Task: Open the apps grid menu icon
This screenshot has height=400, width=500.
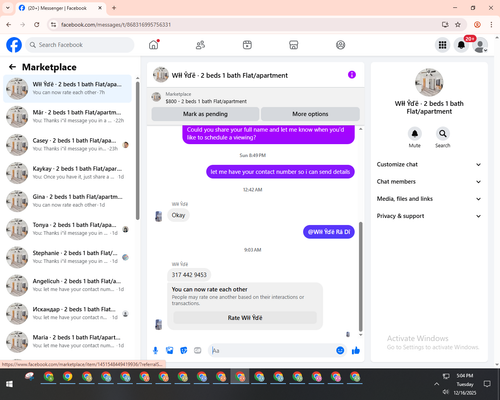Action: pos(442,45)
